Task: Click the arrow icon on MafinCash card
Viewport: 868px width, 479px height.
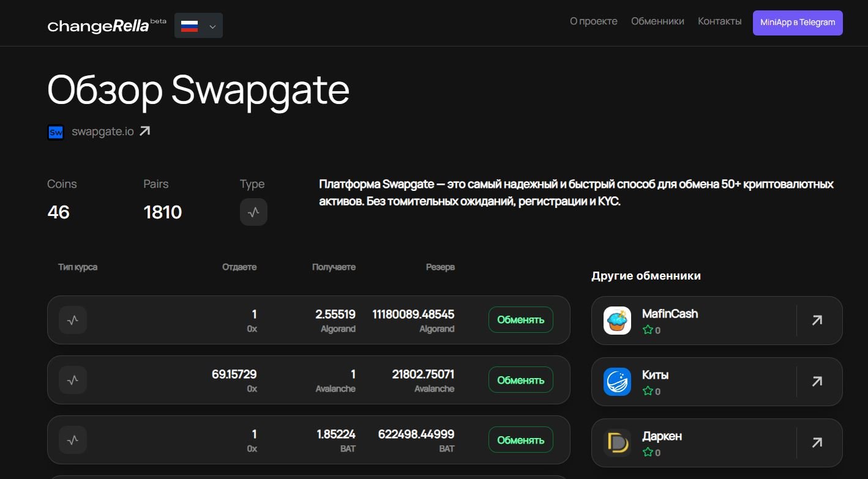Action: tap(817, 321)
